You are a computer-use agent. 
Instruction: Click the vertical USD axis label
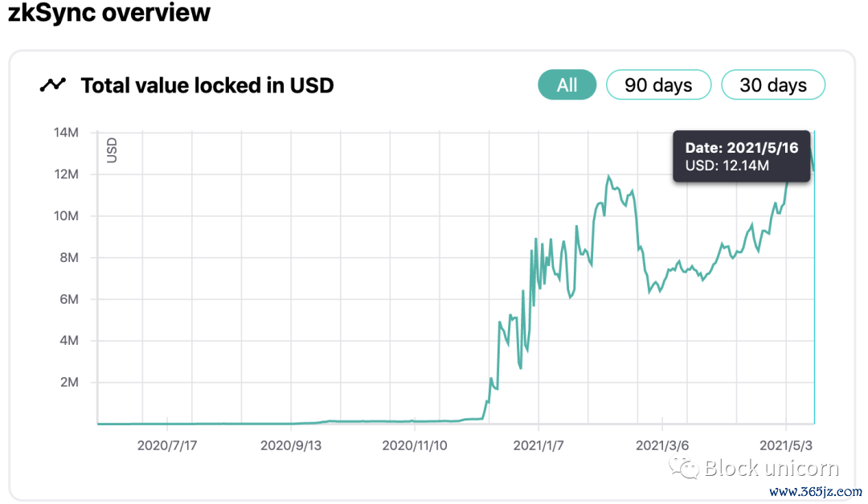click(110, 149)
